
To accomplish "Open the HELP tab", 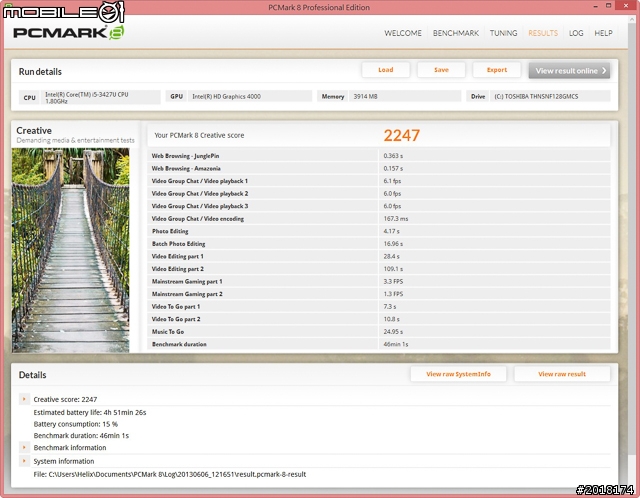I will coord(603,33).
